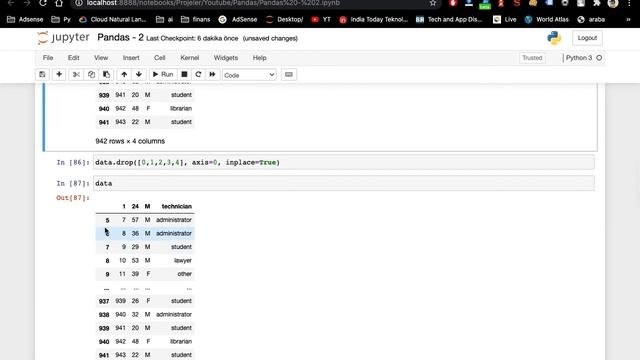Open the cell type Code dropdown
Screen dimensions: 640x360
click(x=249, y=75)
